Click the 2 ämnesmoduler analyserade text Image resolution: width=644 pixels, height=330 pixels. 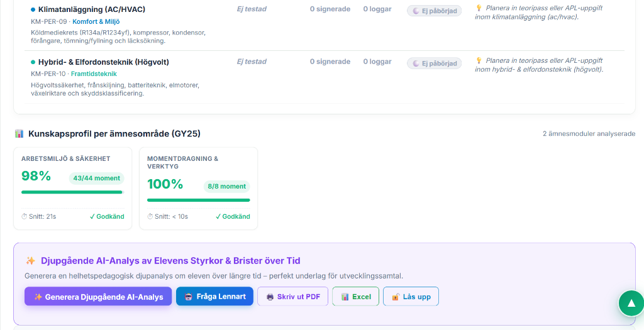tap(589, 134)
